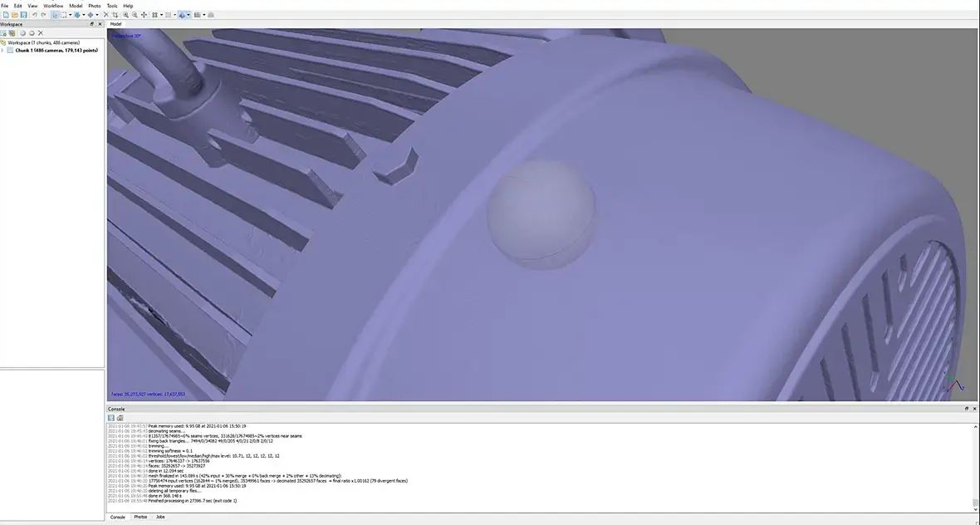980x525 pixels.
Task: Open the Model menu
Action: 76,6
